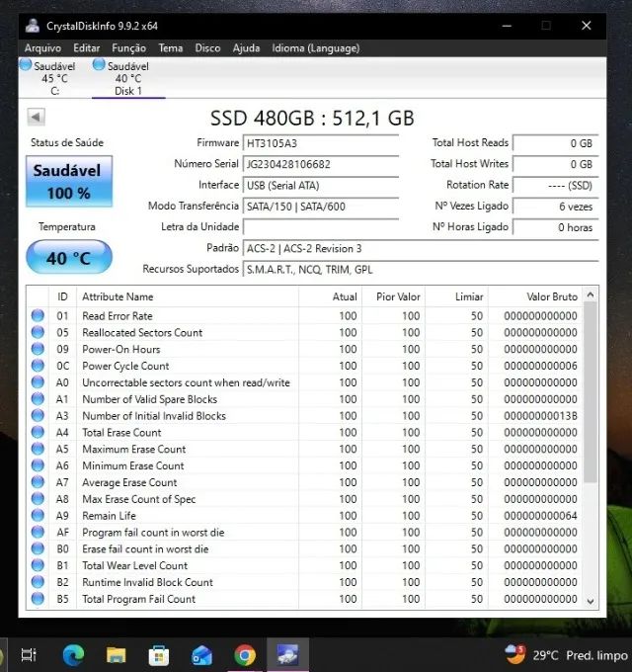Click the Attribute Name column header
This screenshot has height=672, width=632.
pyautogui.click(x=188, y=296)
